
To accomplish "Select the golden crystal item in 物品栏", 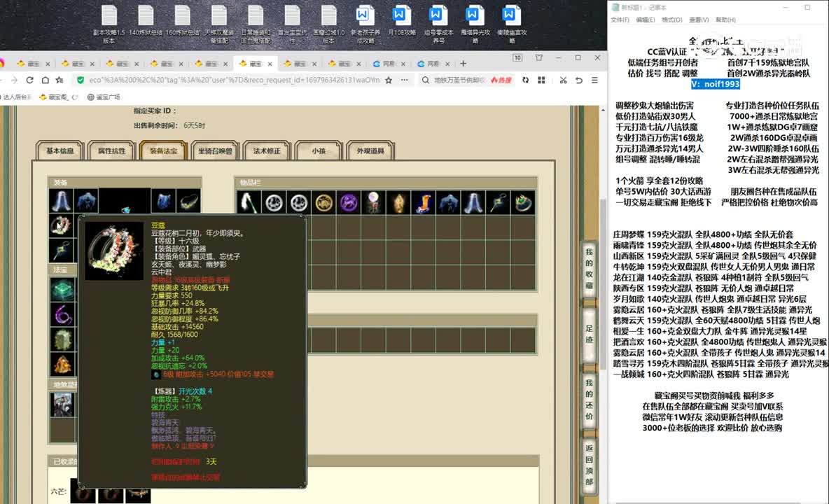I will click(398, 202).
